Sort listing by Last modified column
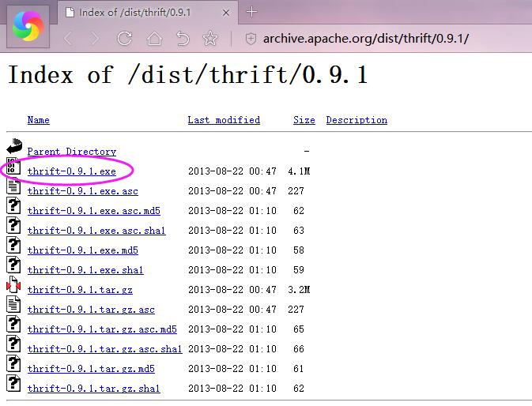 pyautogui.click(x=224, y=120)
